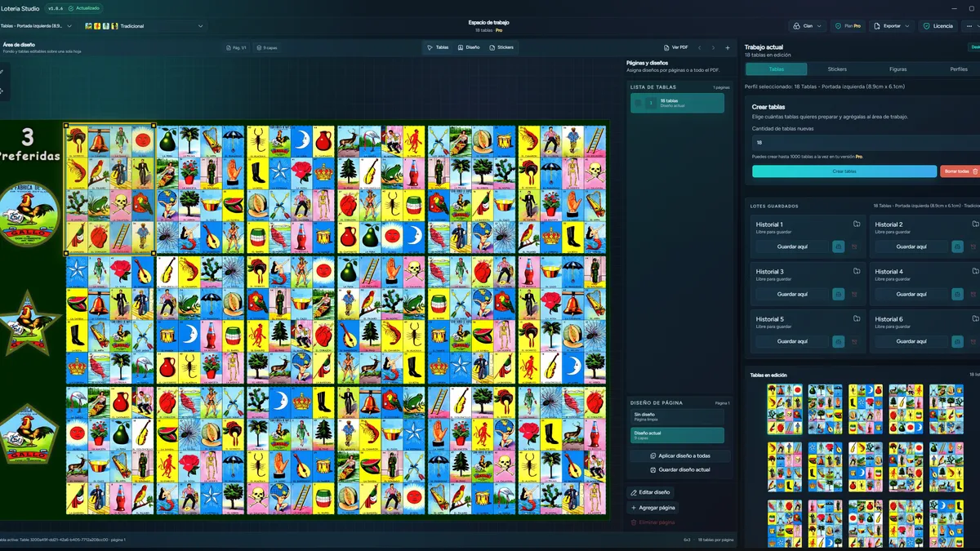Click the Eliminar página button
Viewport: 980px width, 551px height.
click(x=653, y=522)
